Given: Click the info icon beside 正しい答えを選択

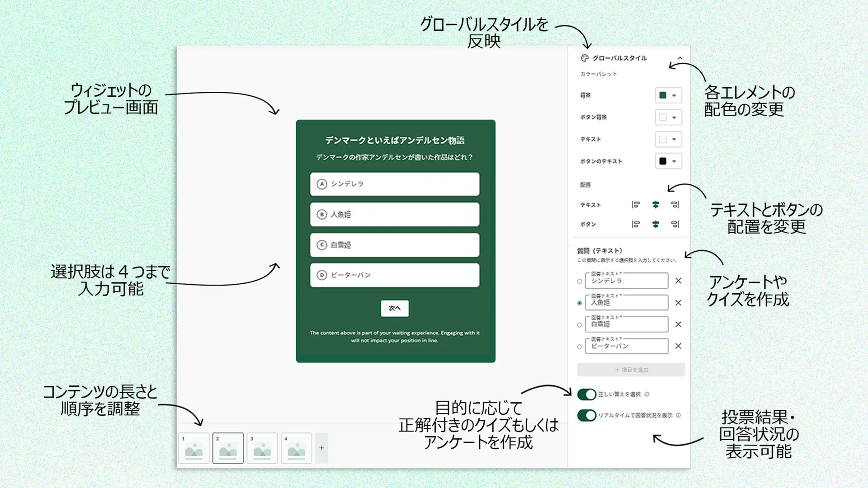Looking at the screenshot, I should click(x=647, y=394).
